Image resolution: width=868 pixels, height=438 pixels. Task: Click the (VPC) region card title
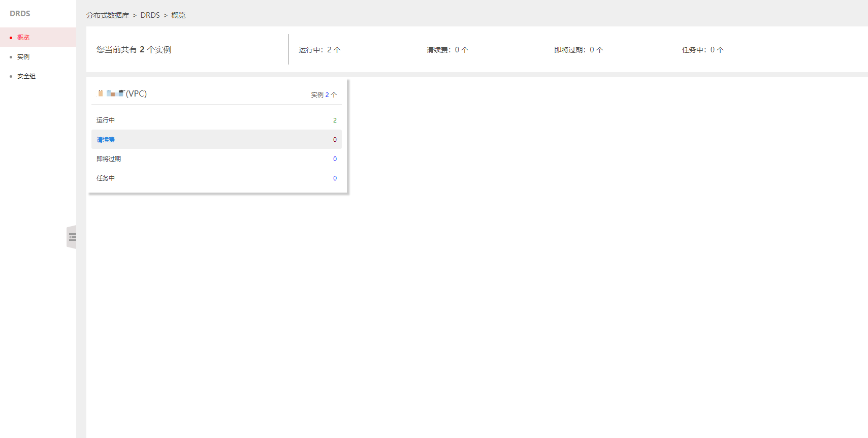pyautogui.click(x=122, y=93)
